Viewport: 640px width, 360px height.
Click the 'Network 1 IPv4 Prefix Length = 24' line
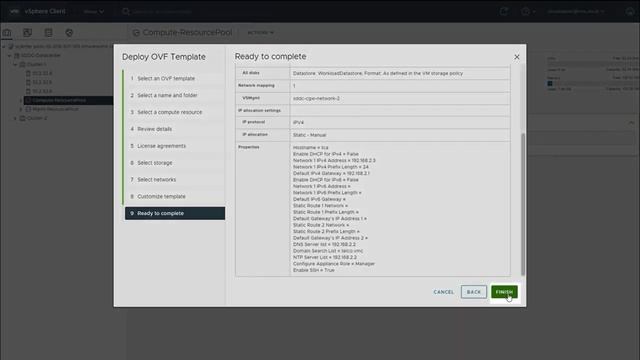331,167
